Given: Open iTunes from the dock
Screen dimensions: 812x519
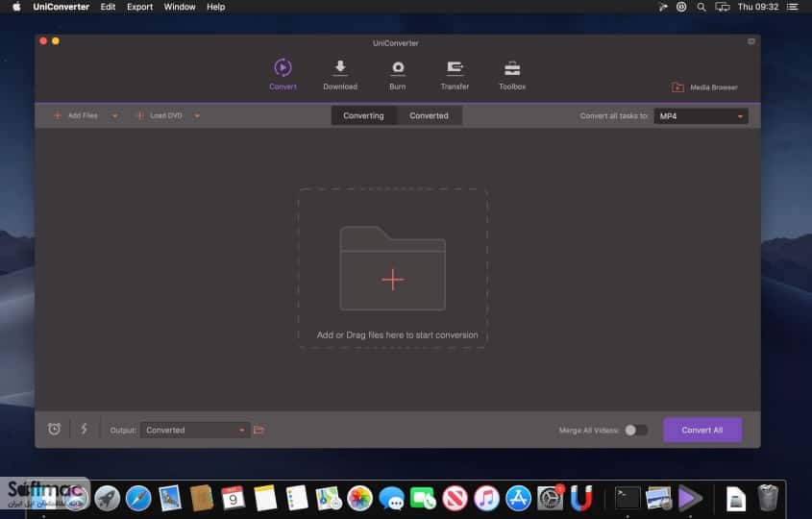Looking at the screenshot, I should (486, 498).
